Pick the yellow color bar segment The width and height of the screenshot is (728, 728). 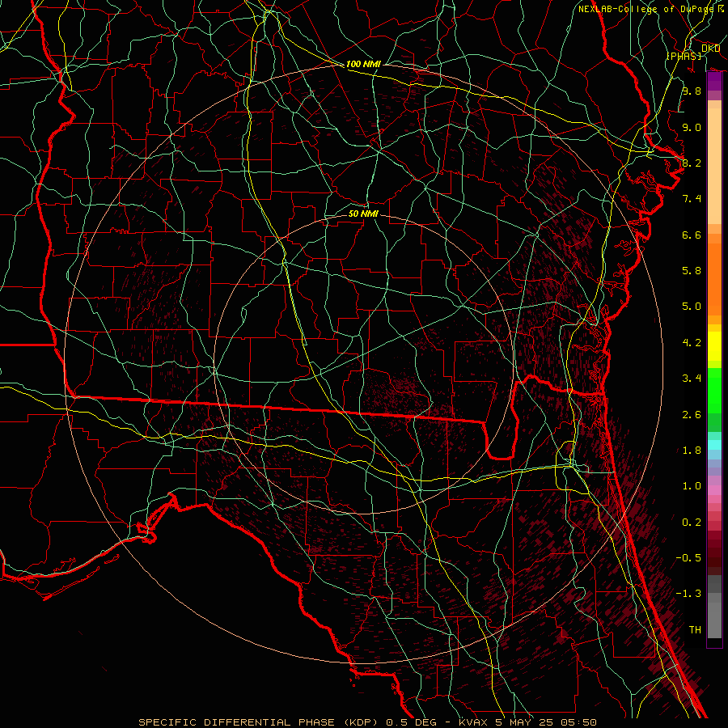[x=714, y=346]
